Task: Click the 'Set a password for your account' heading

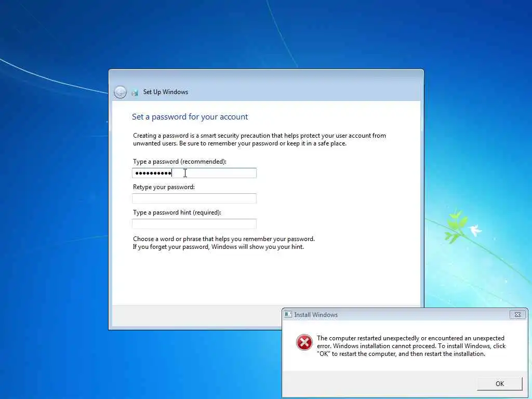Action: pyautogui.click(x=190, y=117)
